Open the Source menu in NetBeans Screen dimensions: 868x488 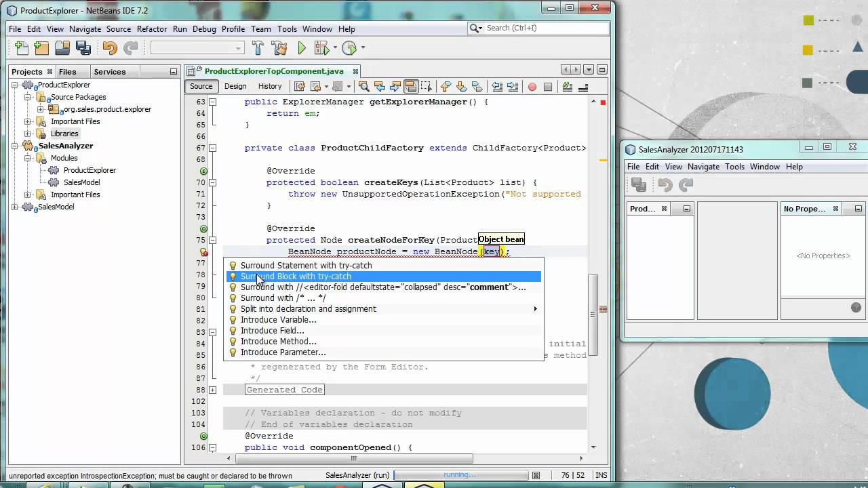click(x=119, y=29)
